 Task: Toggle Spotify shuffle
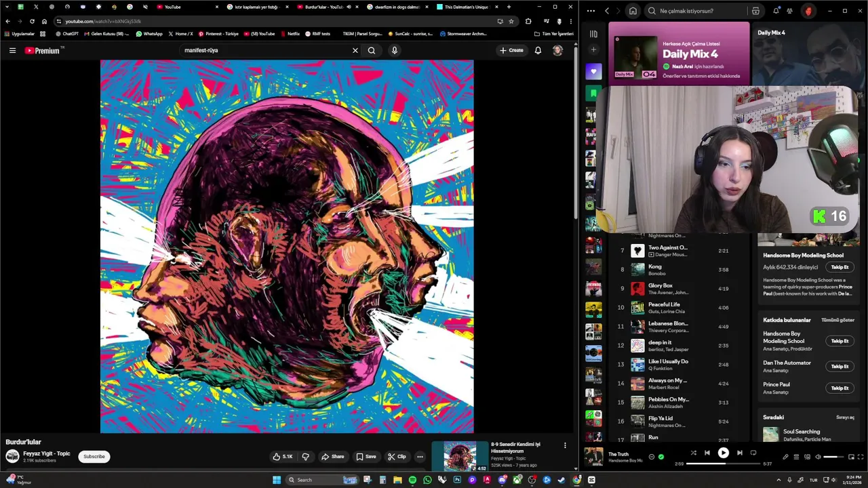(x=693, y=453)
